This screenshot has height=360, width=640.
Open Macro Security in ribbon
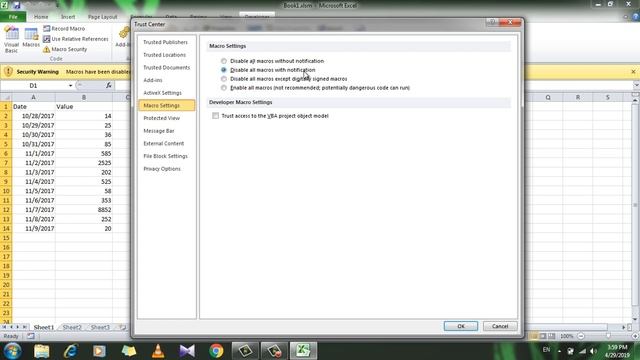point(65,49)
